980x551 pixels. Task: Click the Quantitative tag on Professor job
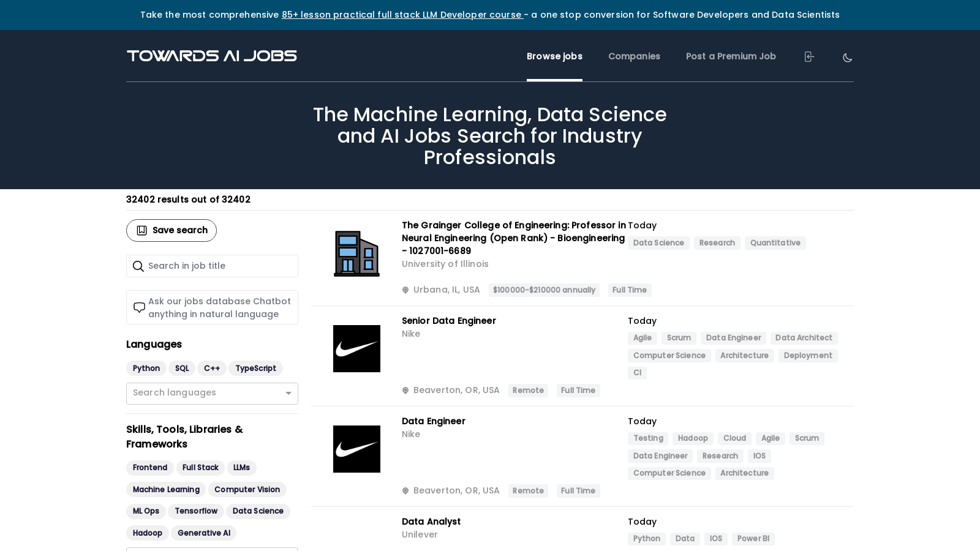click(775, 243)
